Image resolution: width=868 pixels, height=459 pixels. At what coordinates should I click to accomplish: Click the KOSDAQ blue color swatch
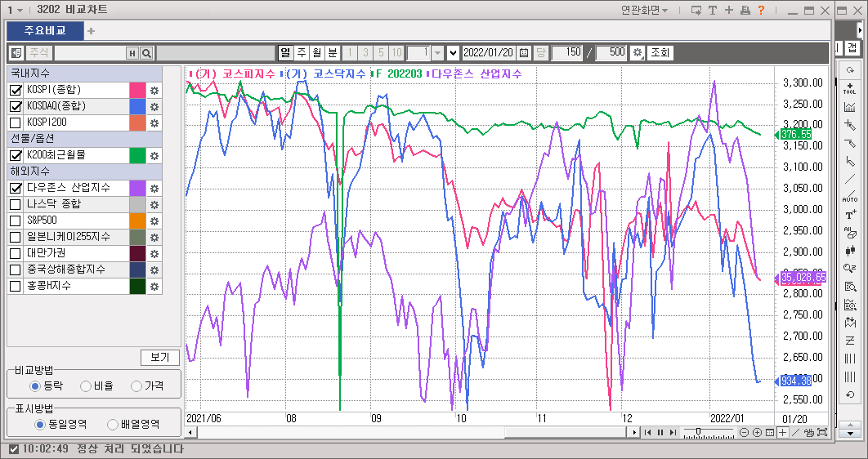click(x=137, y=106)
